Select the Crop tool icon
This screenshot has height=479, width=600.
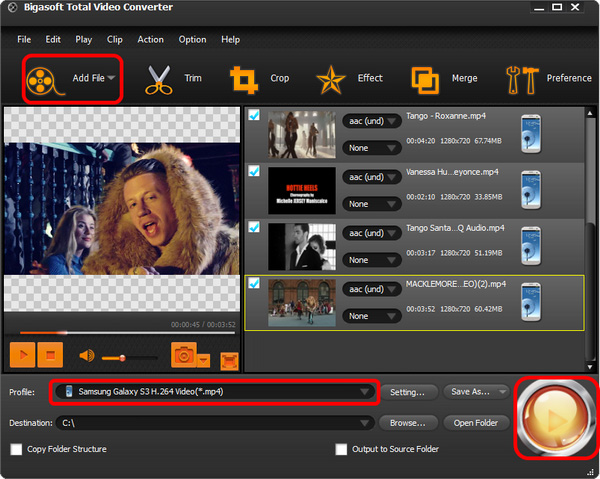click(244, 80)
